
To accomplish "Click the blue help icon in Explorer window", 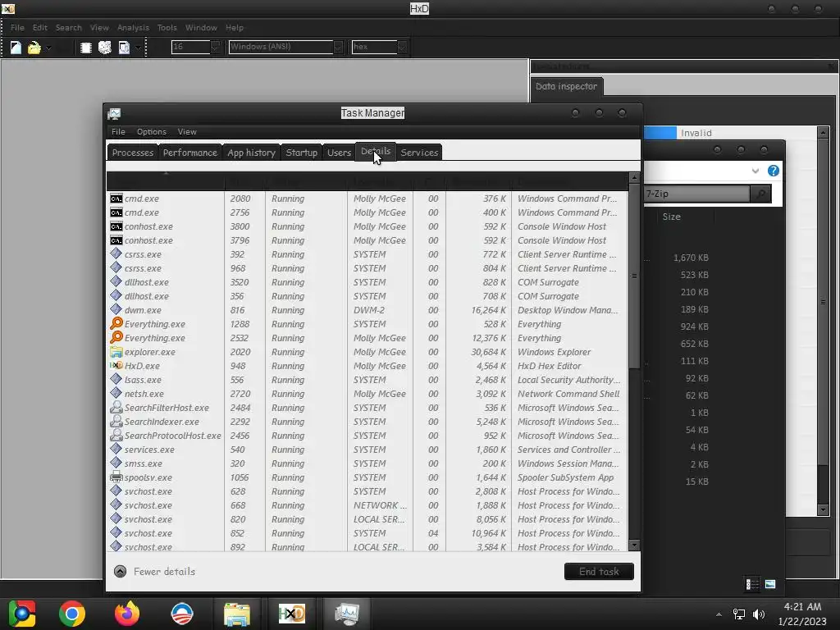I will (x=773, y=171).
